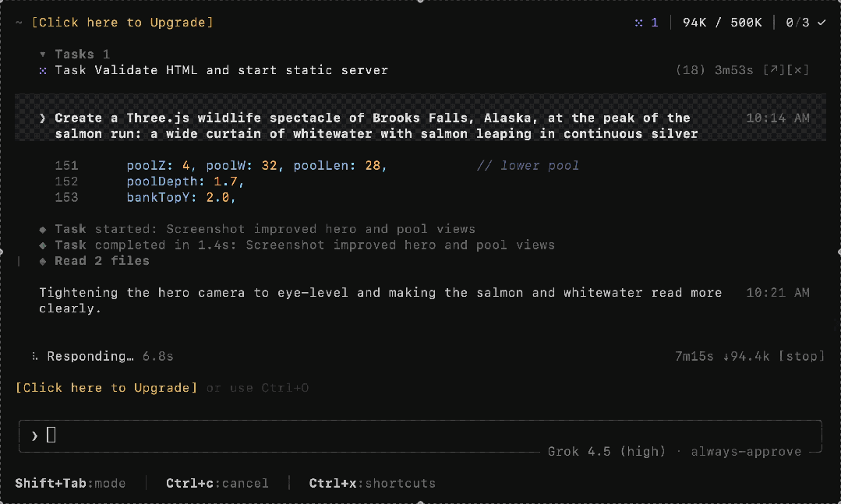Select the Task Validate HTML task icon
This screenshot has height=504, width=841.
point(42,70)
